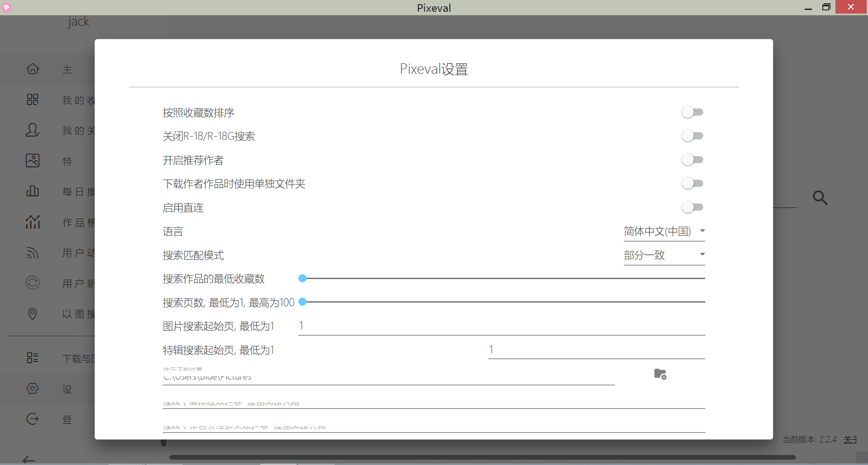Open the works ranking chart icon

point(33,222)
